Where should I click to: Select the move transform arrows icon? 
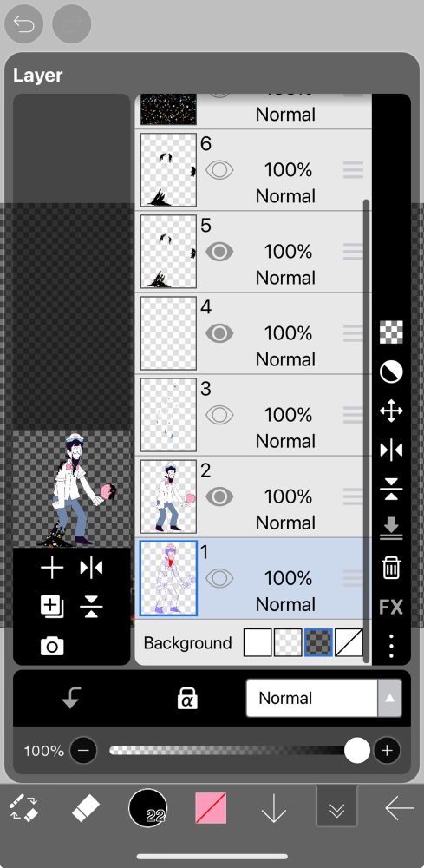pos(391,411)
